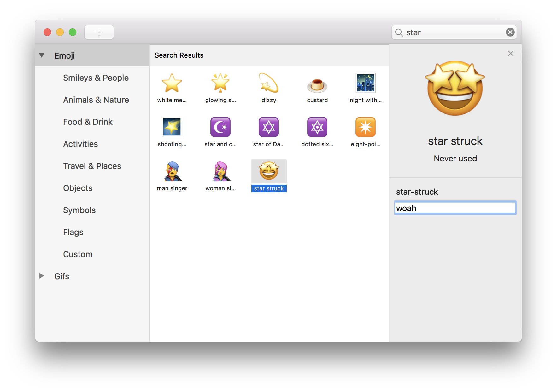Collapse the Emoji section triangle
557x392 pixels.
[x=42, y=55]
